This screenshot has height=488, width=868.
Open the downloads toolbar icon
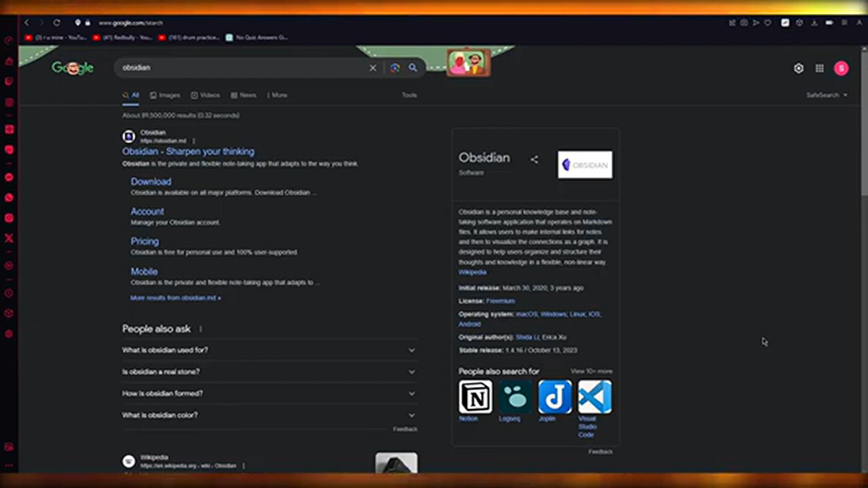(814, 23)
